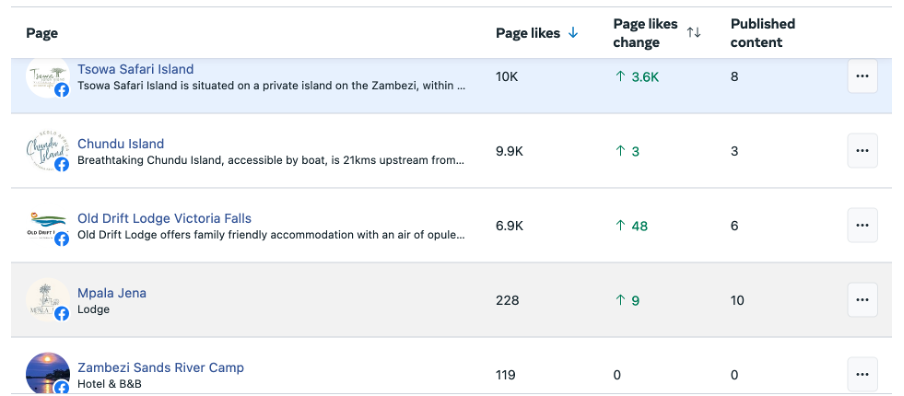
Task: Open more options for Mpala Jena
Action: (862, 300)
